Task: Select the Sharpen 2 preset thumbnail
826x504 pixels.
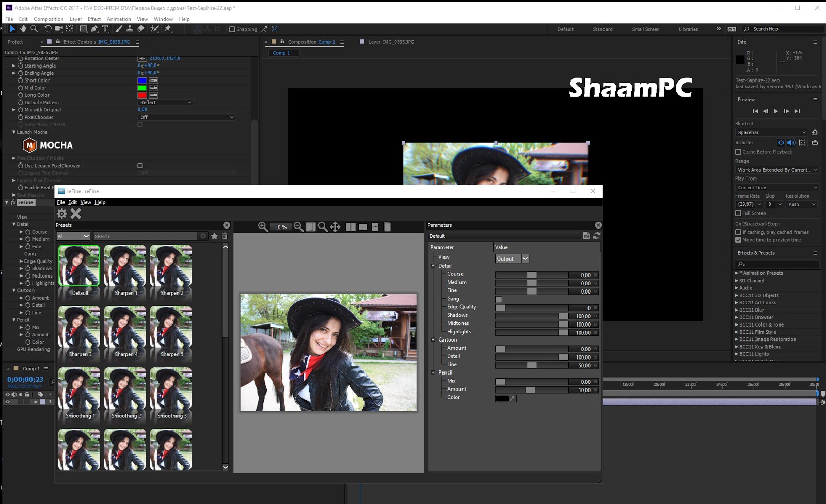Action: (171, 266)
